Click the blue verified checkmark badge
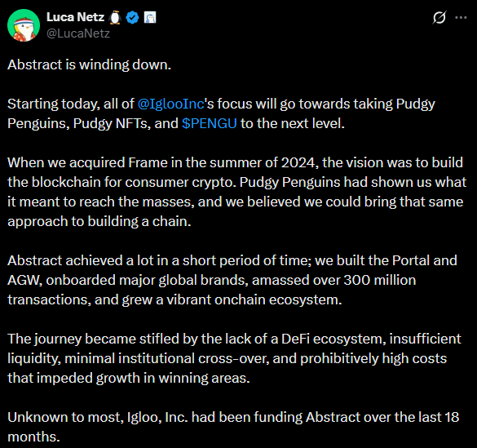This screenshot has height=448, width=477. point(132,17)
